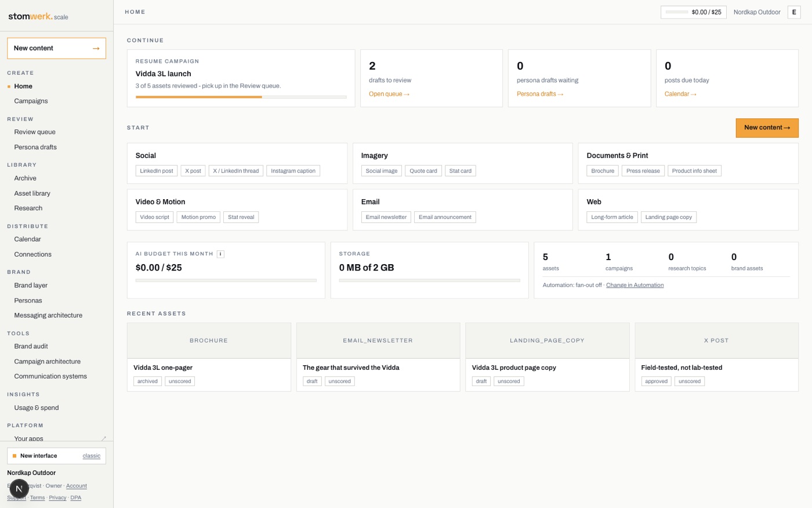812x508 pixels.
Task: Click the external-link icon beside Your apps
Action: tap(104, 438)
